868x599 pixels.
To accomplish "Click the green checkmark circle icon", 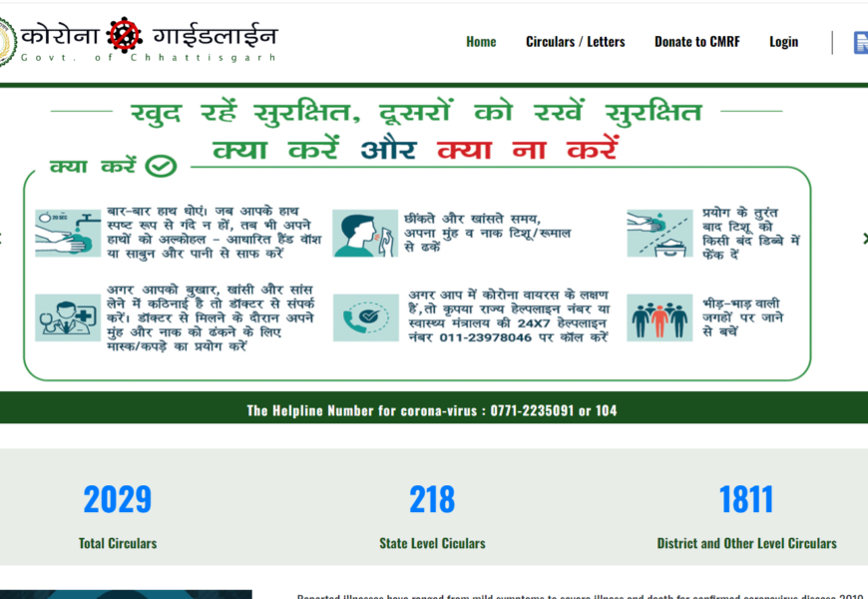I will [161, 166].
